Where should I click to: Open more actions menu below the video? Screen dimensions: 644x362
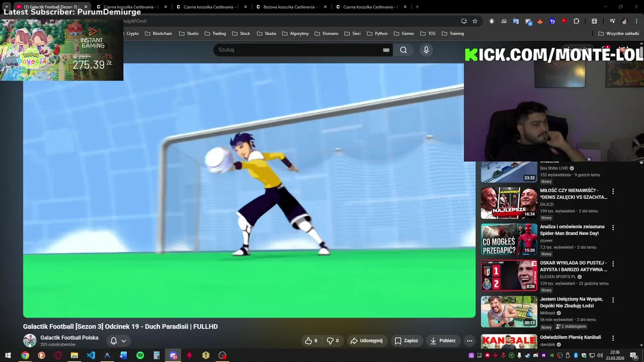point(469,340)
